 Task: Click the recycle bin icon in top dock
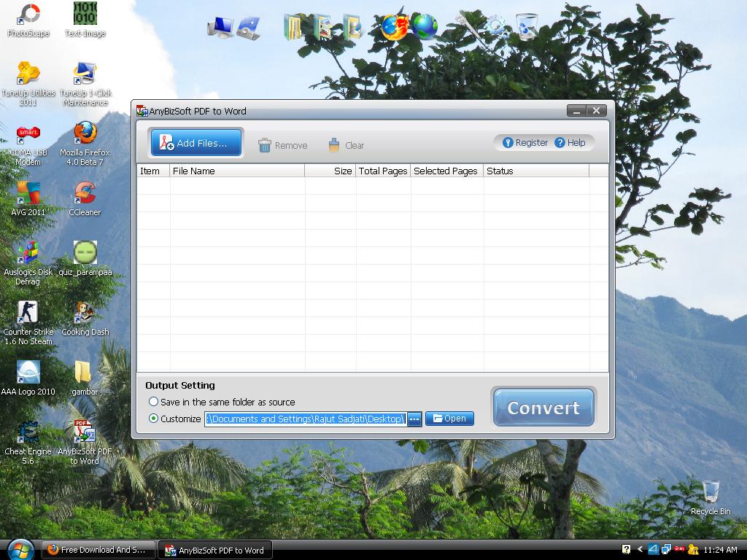point(527,27)
